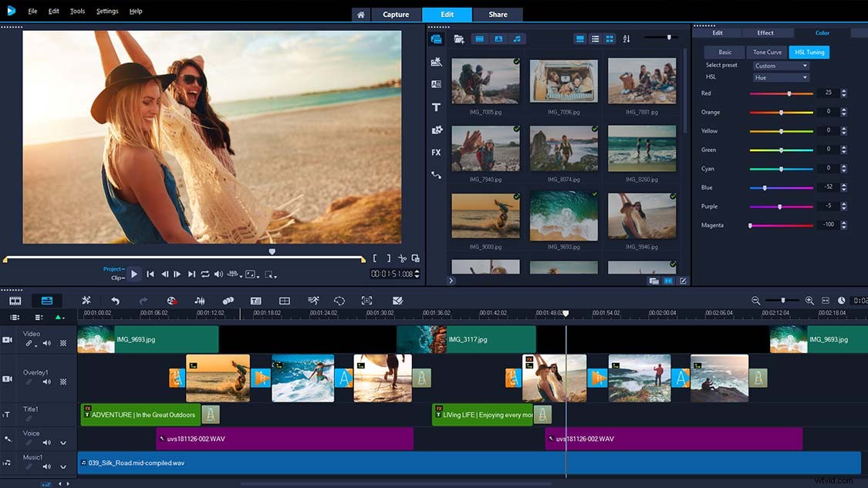Open the Select preset dropdown
Image resolution: width=868 pixels, height=488 pixels.
780,65
